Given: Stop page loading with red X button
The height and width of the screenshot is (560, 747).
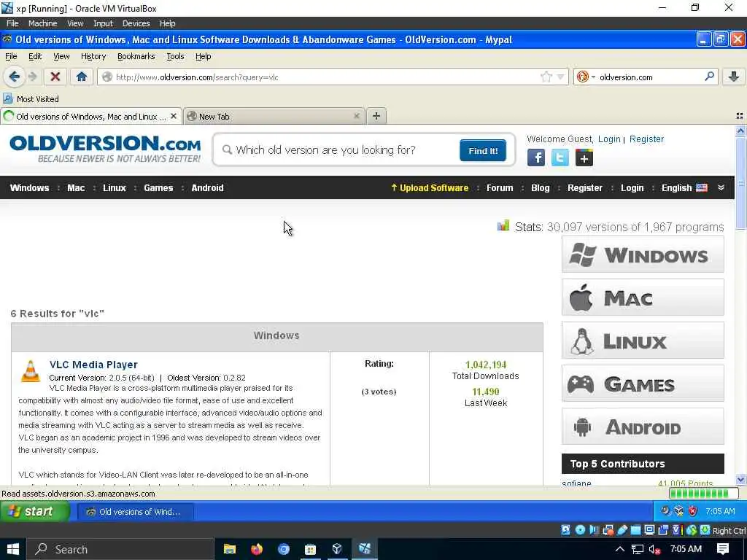Looking at the screenshot, I should (55, 77).
